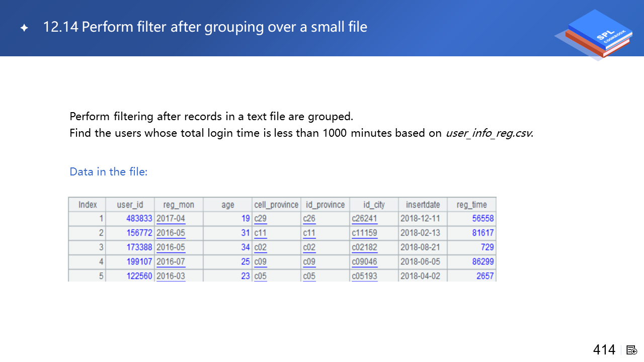The width and height of the screenshot is (644, 362).
Task: Select the reg_mon column header
Action: coord(178,205)
